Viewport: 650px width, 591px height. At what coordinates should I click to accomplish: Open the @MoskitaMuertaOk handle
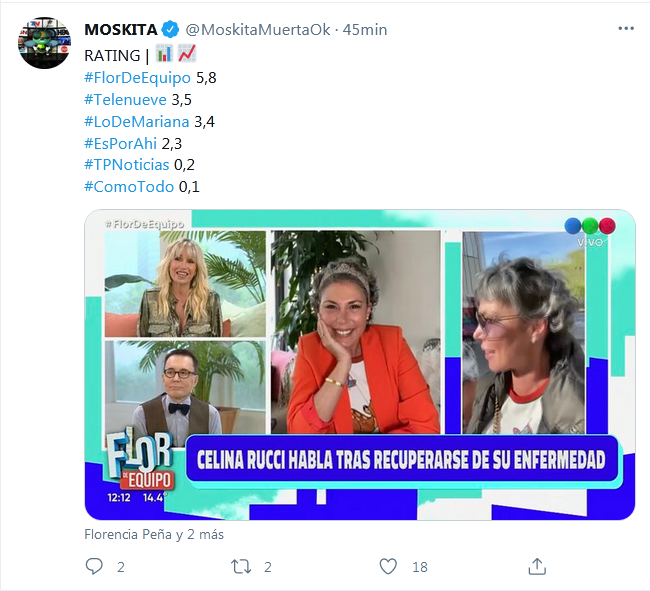pyautogui.click(x=258, y=30)
